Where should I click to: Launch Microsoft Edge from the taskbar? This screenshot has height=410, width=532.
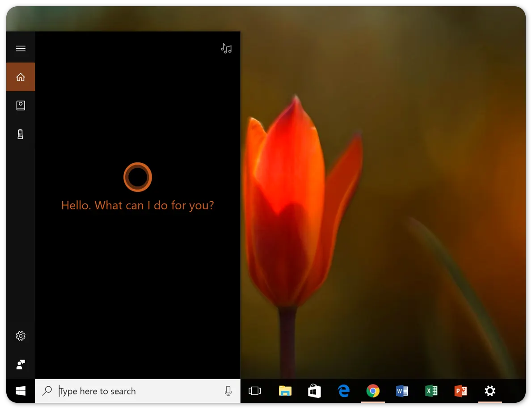(x=343, y=391)
